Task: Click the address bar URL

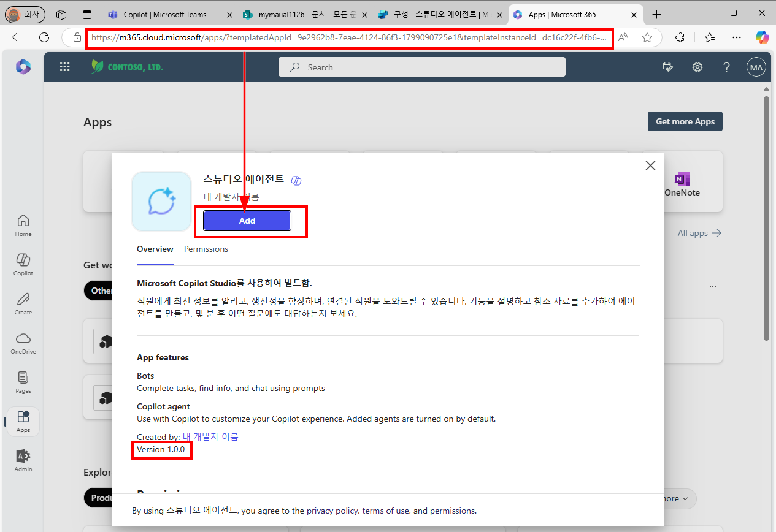Action: 349,37
